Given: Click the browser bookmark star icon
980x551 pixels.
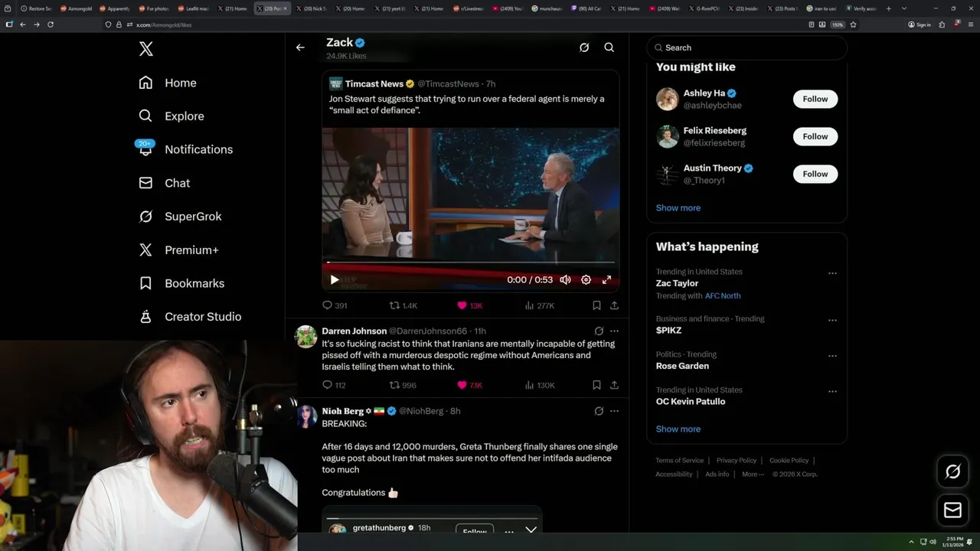Looking at the screenshot, I should point(853,24).
